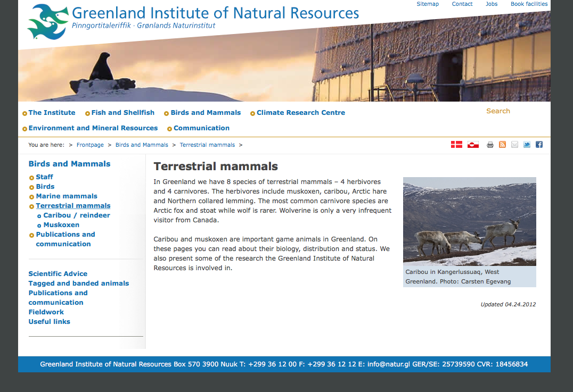Click the Search input field
This screenshot has width=573, height=392.
point(511,111)
